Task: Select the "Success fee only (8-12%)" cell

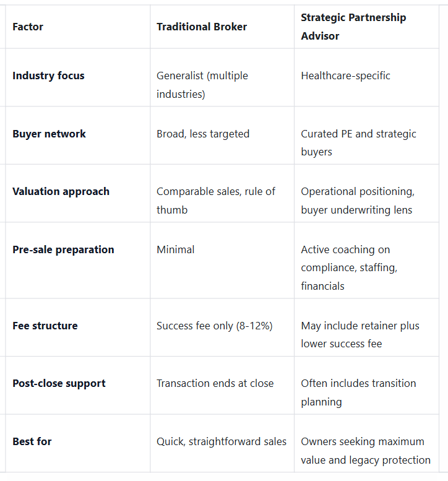Action: pyautogui.click(x=215, y=326)
